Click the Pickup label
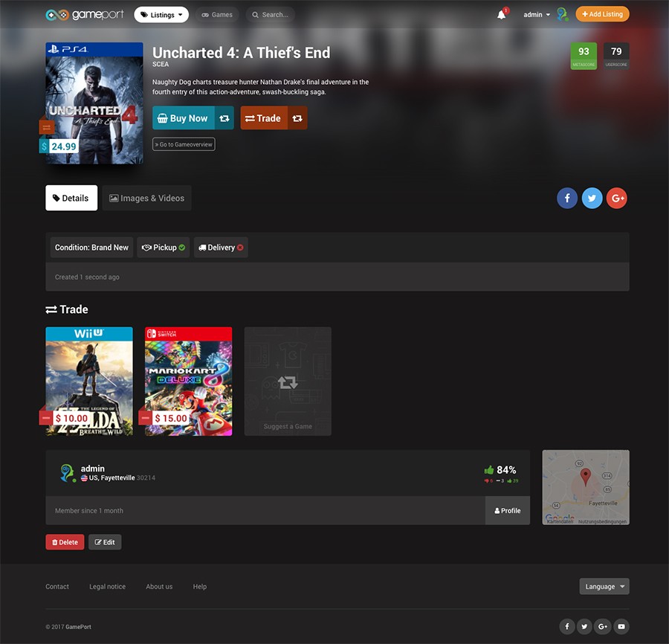This screenshot has width=669, height=644. click(165, 248)
